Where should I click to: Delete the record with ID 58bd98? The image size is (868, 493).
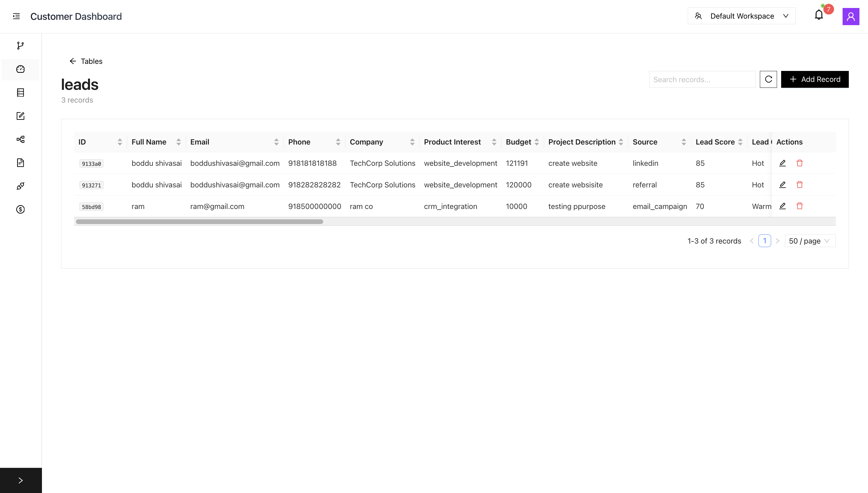799,206
